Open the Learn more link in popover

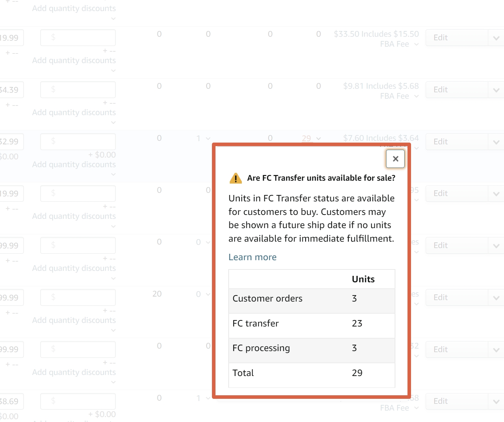click(252, 257)
